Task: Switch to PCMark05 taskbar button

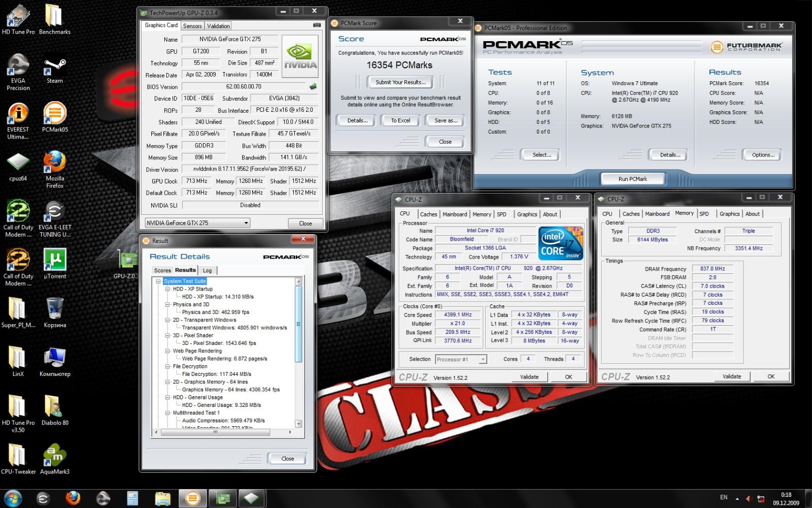Action: [192, 498]
